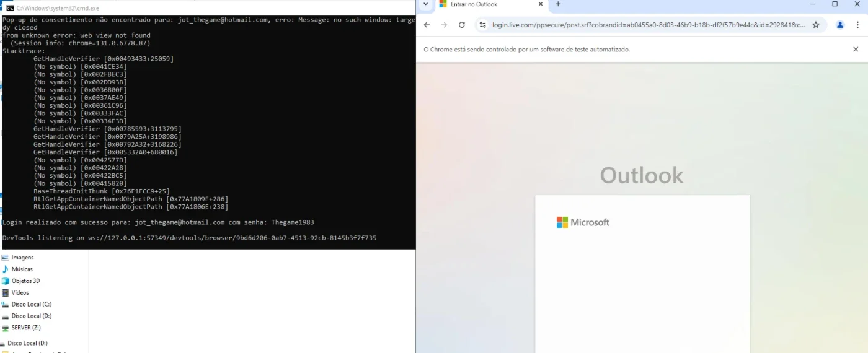
Task: Click Chrome's forward arrow button
Action: click(444, 25)
